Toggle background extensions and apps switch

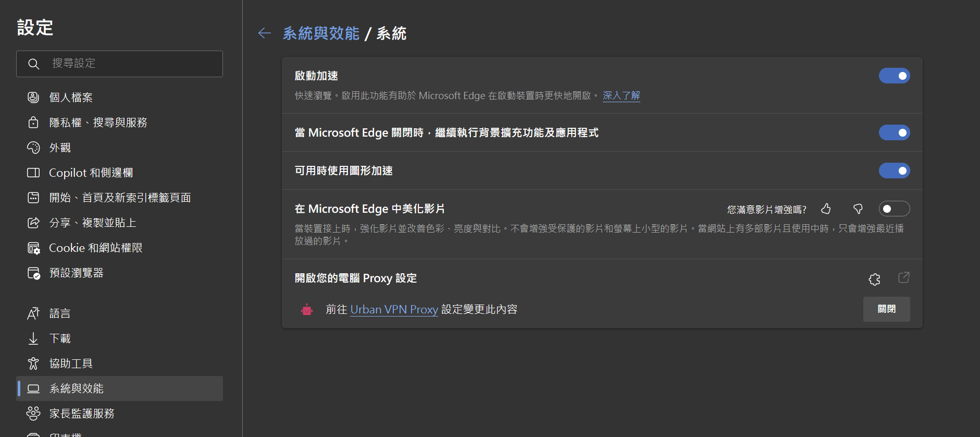click(894, 133)
